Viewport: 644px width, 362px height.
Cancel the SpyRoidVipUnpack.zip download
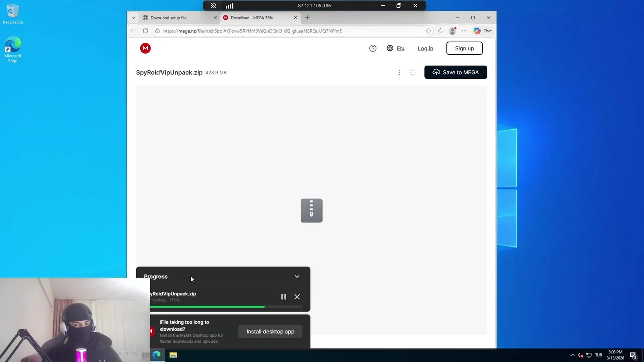[297, 297]
